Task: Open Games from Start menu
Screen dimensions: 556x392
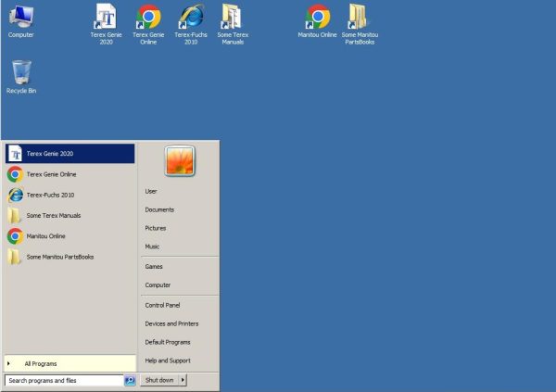Action: coord(154,266)
